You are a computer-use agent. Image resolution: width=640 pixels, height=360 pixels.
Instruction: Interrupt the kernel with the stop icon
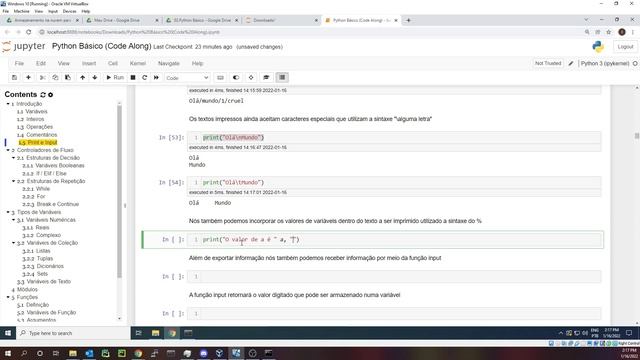(133, 78)
